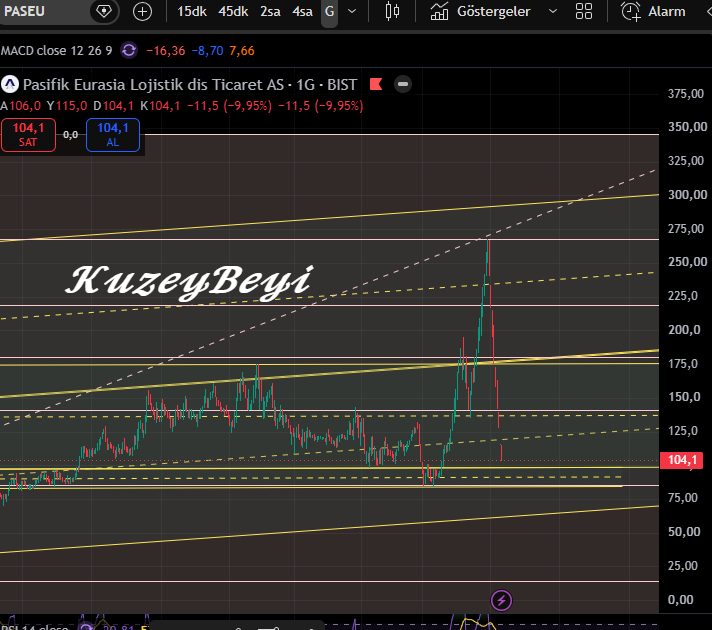
Task: Open the candlestick chart type selector
Action: pos(392,11)
